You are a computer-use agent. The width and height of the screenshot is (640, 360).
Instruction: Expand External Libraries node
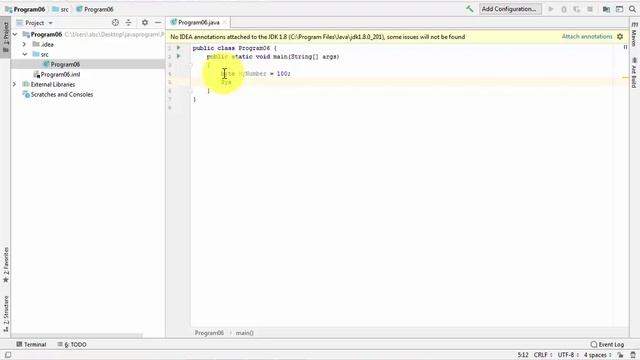(x=15, y=84)
